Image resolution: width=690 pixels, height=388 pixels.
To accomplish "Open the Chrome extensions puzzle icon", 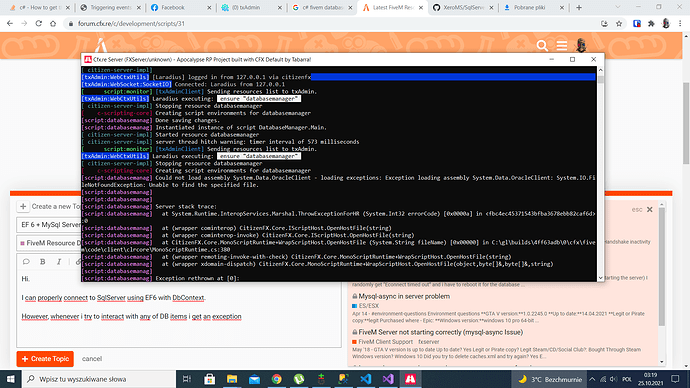I will click(x=651, y=24).
